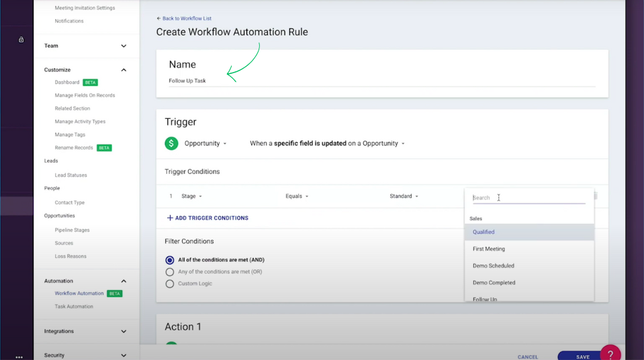
Task: Open Sources settings
Action: click(64, 243)
